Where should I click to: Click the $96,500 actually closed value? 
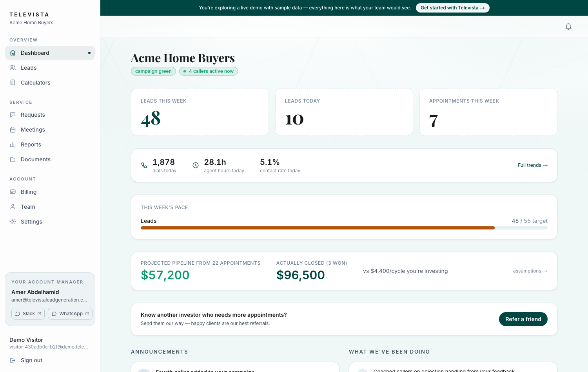[x=301, y=275]
